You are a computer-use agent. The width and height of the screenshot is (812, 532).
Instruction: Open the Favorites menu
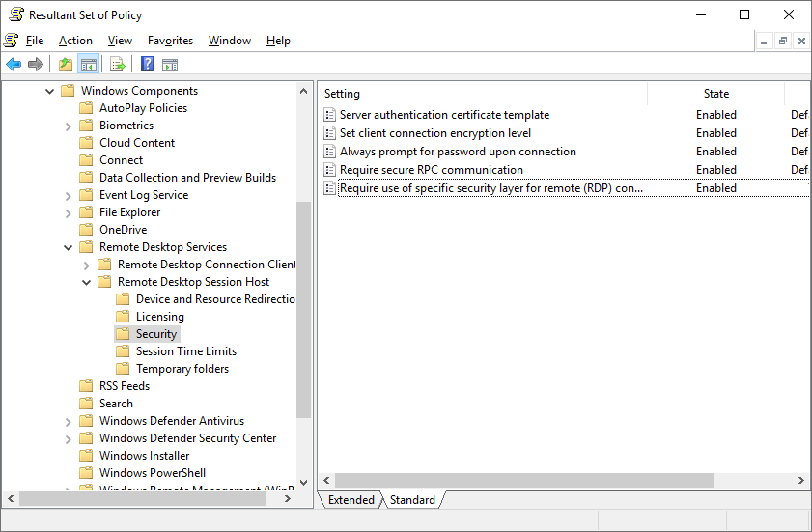(170, 41)
